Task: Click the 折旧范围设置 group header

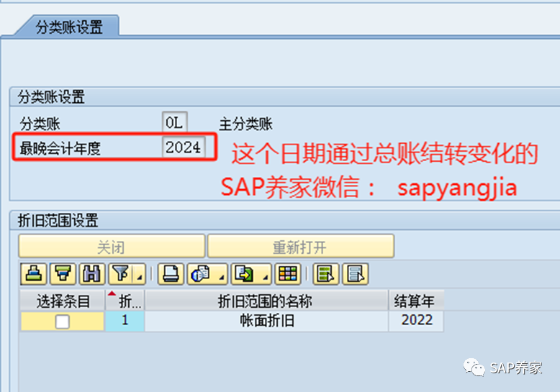Action: click(x=58, y=220)
